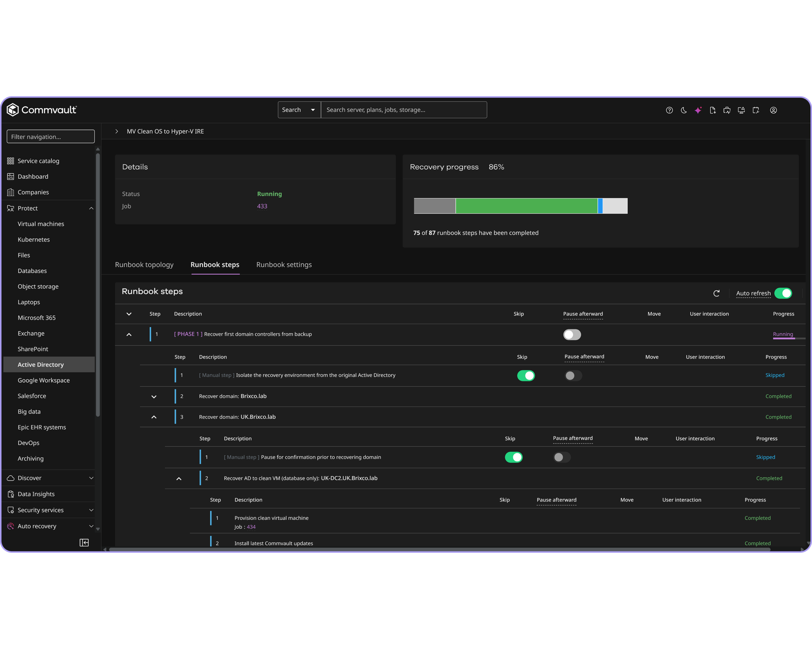Collapse the Protect navigation section
Screen dimensions: 812x649
[x=91, y=208]
